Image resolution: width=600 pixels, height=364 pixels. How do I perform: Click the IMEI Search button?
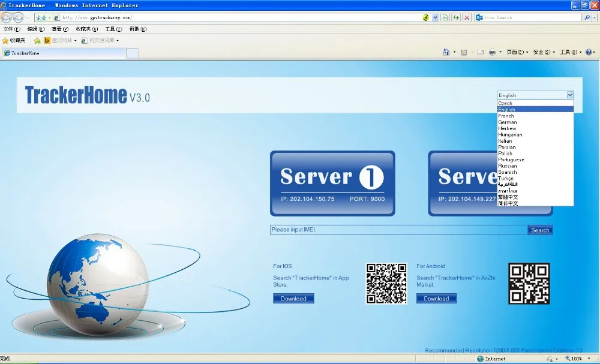pos(540,230)
